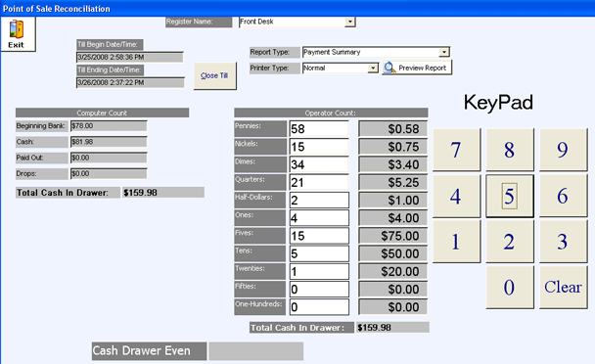Click the Preview Report magnifier button
The image size is (595, 364).
coord(417,68)
